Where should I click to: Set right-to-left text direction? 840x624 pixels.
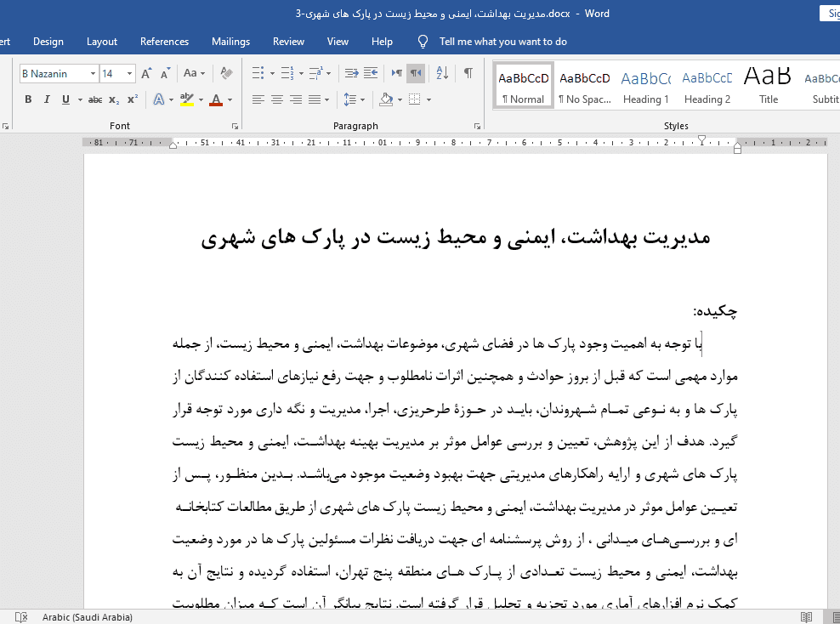pos(416,73)
